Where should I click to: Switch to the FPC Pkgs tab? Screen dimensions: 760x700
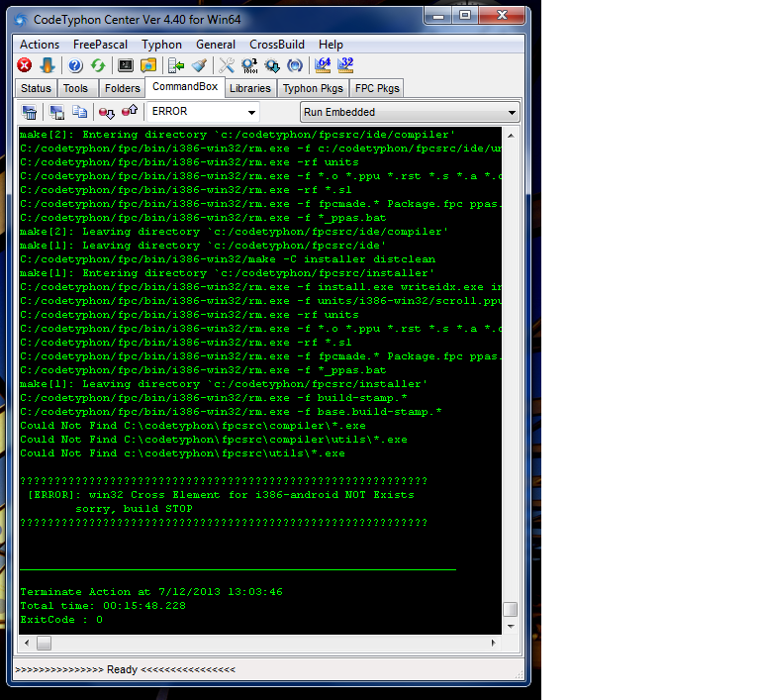coord(377,88)
